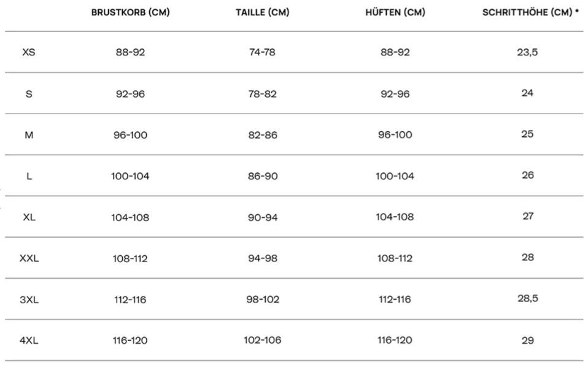Click the L Brustkorb value 100-104
Screen dimensions: 588x372
130,176
